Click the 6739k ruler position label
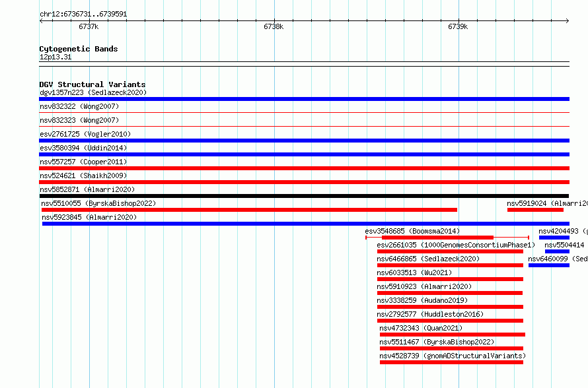This screenshot has height=388, width=588. [458, 26]
